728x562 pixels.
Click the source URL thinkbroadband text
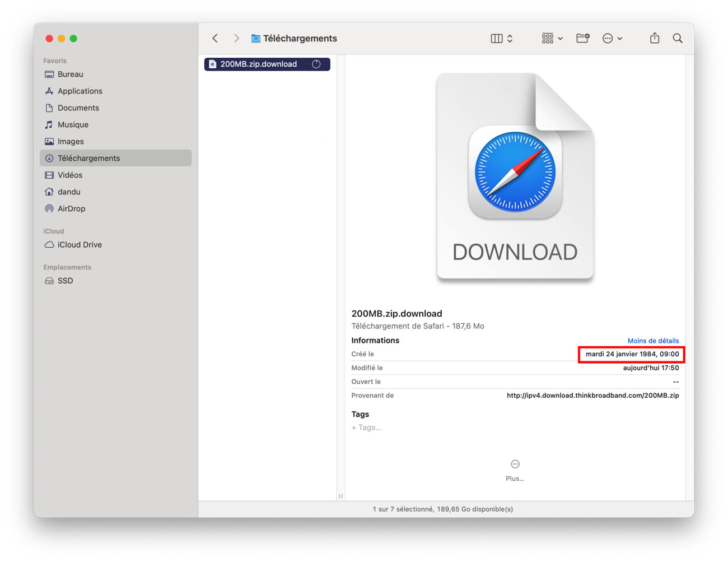coord(592,396)
